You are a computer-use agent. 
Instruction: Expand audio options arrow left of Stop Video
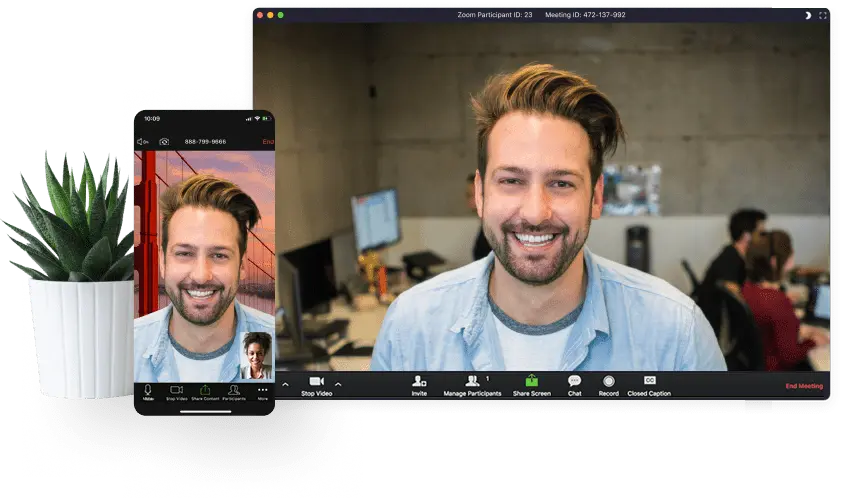tap(285, 384)
